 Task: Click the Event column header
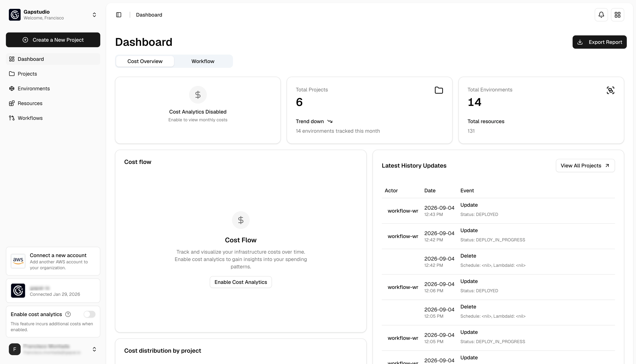pyautogui.click(x=467, y=190)
